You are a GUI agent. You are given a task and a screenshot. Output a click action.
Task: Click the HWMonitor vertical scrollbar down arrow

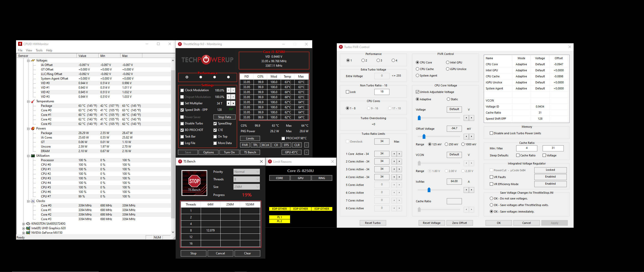click(173, 232)
